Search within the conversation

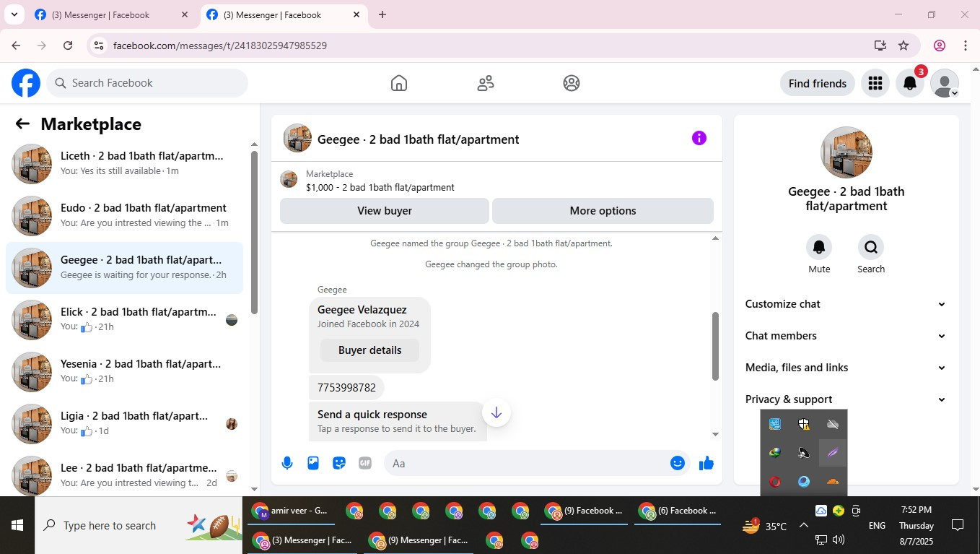coord(871,247)
